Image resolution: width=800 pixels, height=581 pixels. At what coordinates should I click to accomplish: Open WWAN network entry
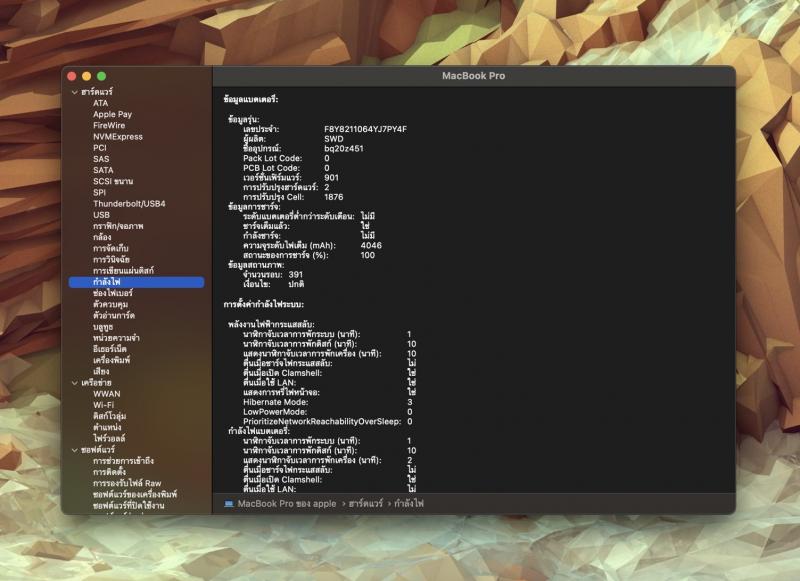(x=106, y=393)
